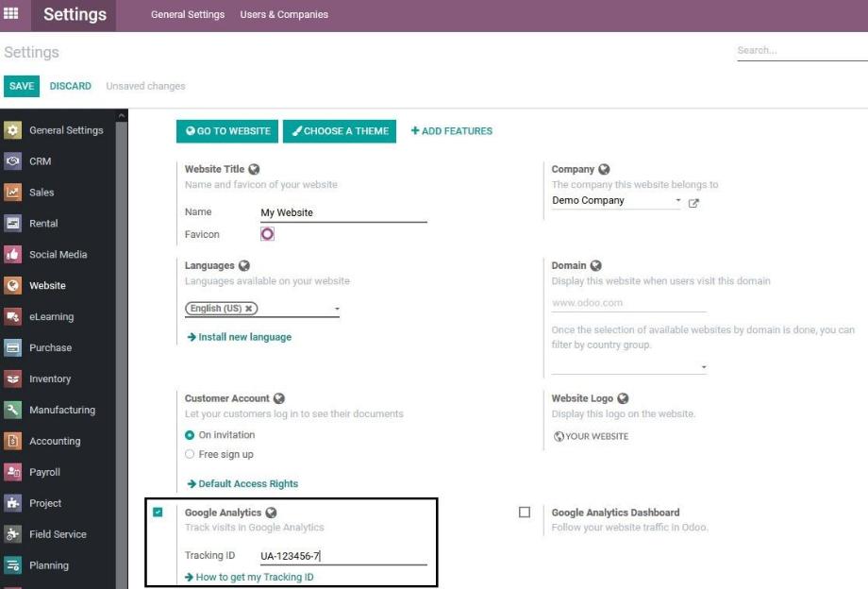This screenshot has height=589, width=868.
Task: Click inside the Search field
Action: (x=797, y=49)
